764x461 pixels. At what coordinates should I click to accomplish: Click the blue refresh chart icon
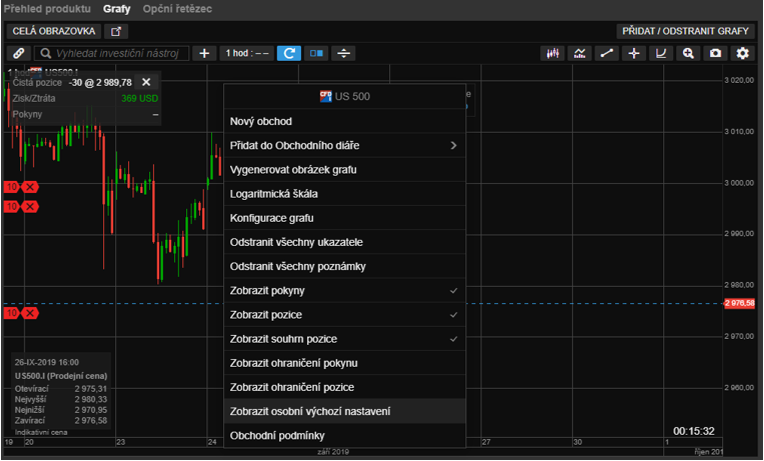click(x=288, y=53)
